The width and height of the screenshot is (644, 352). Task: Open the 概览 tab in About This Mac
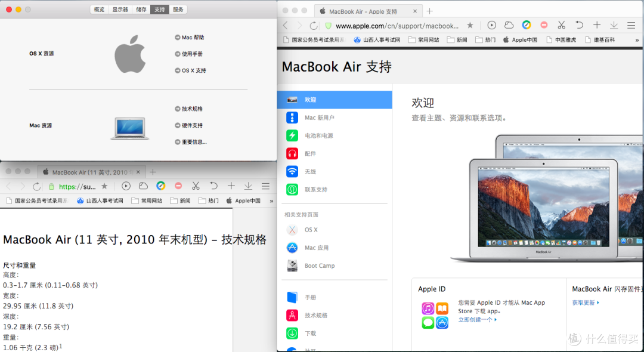tap(99, 10)
